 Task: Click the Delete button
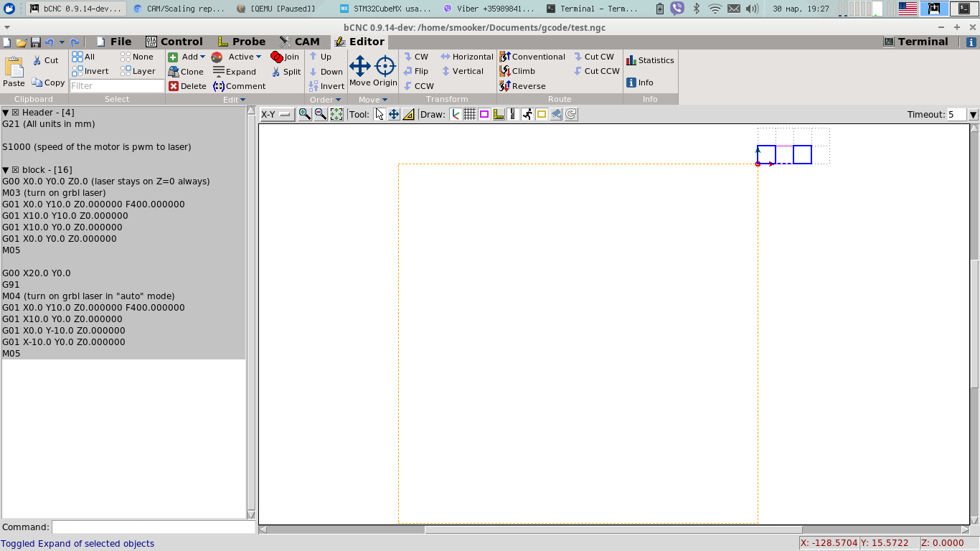coord(187,86)
